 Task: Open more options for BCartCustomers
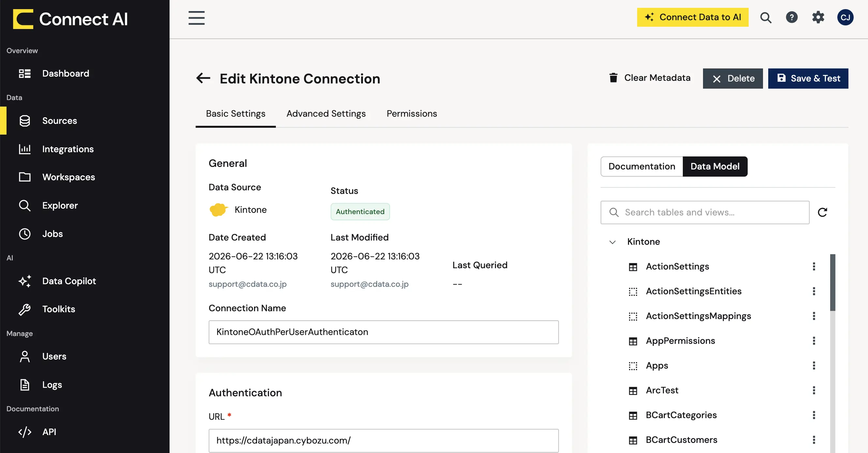814,440
